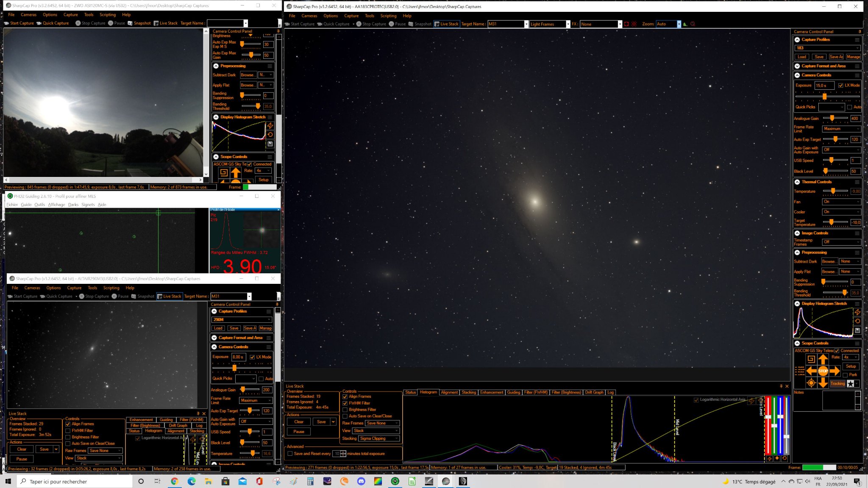Move scope down with main window arrow
The width and height of the screenshot is (868, 488).
coord(823,383)
